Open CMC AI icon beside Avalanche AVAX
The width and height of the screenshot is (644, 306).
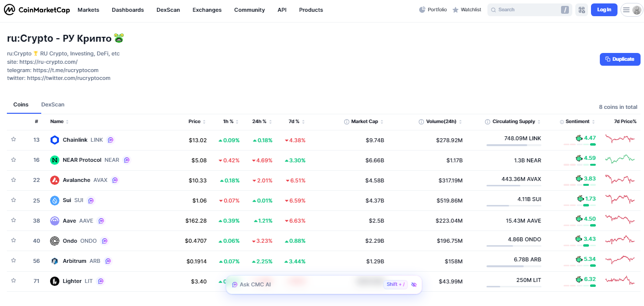tap(115, 180)
